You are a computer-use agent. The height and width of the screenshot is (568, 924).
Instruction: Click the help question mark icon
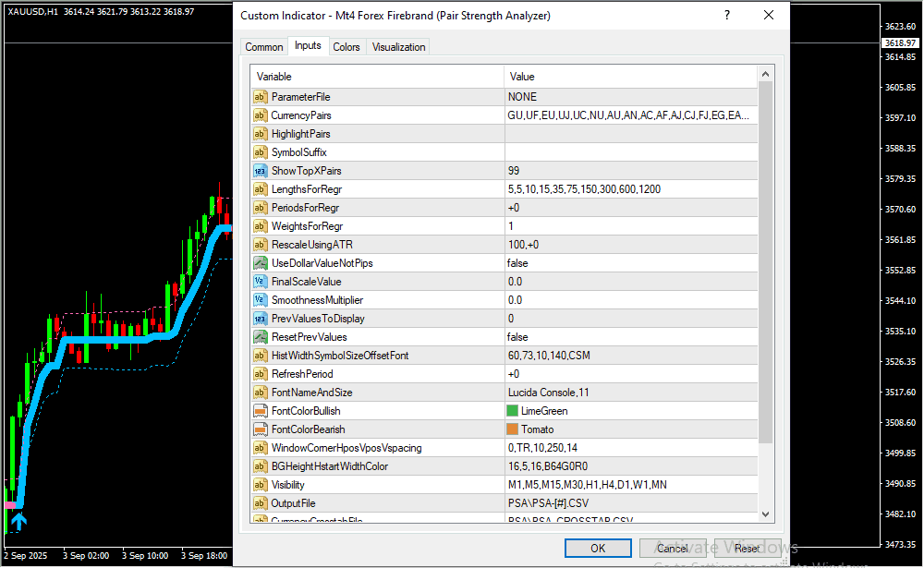point(727,16)
